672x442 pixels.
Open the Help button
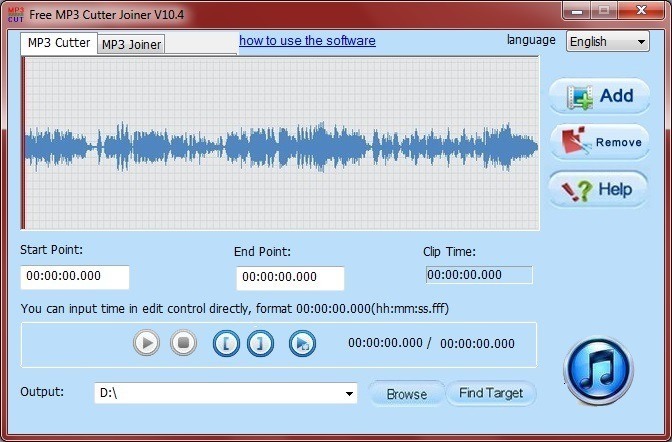(598, 189)
